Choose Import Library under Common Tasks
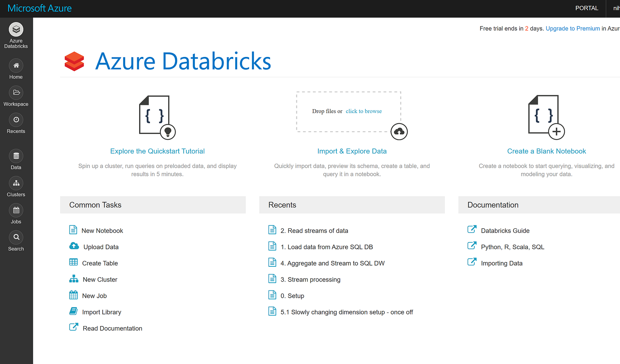 pos(102,312)
